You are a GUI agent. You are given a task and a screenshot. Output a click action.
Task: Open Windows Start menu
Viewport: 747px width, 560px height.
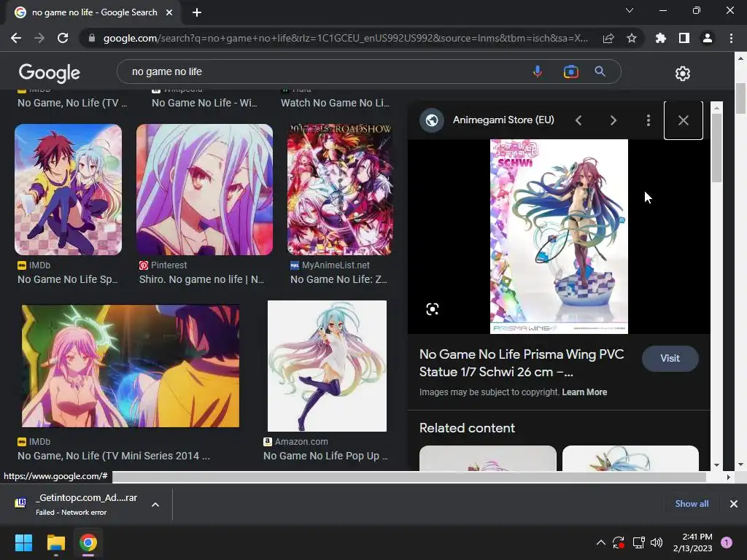[x=23, y=542]
